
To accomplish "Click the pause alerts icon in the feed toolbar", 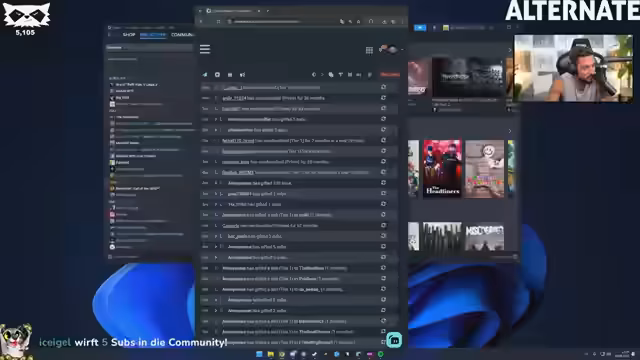I will pos(230,75).
